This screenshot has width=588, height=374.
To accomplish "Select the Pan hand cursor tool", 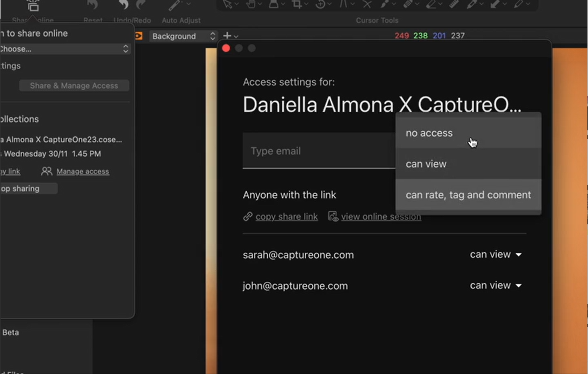I will pyautogui.click(x=251, y=4).
